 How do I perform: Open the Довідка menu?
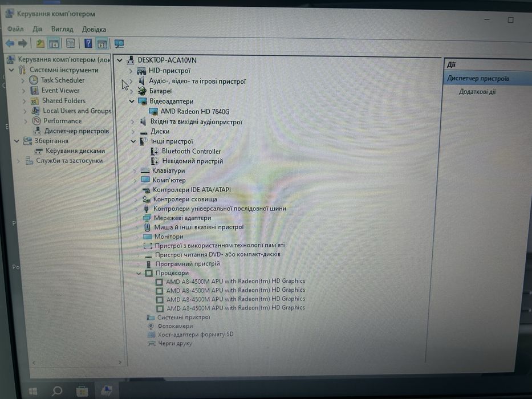tap(94, 30)
